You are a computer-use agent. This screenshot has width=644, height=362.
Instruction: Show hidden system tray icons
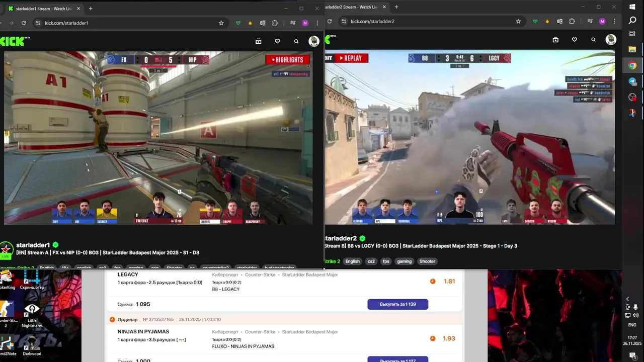(627, 299)
